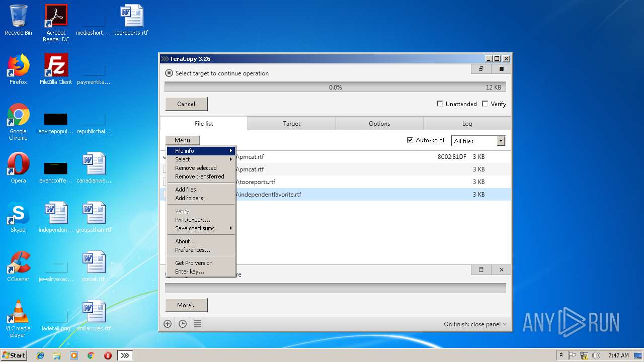Viewport: 644px width, 362px height.
Task: Choose Get Pro version from the menu
Action: tap(201, 263)
